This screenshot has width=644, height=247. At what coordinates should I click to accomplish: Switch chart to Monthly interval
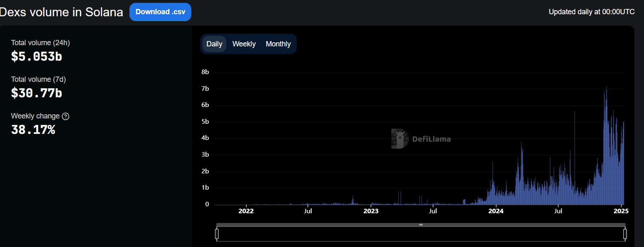pyautogui.click(x=278, y=44)
